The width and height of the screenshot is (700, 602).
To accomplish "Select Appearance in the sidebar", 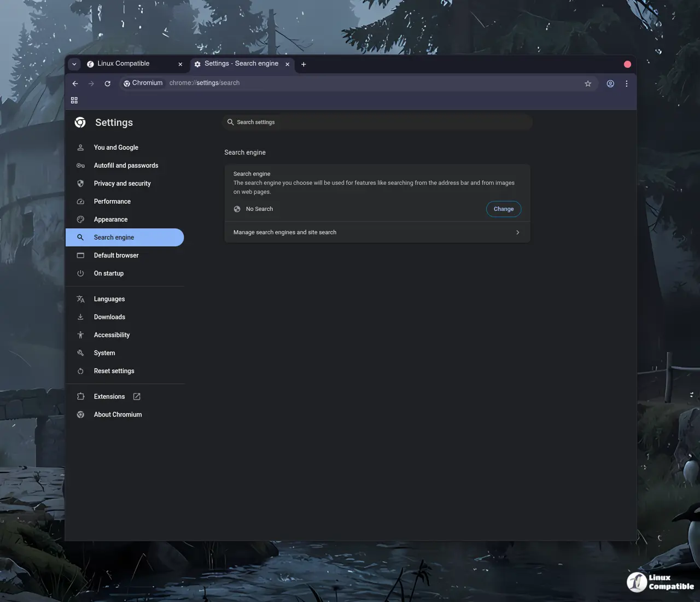I will coord(110,220).
